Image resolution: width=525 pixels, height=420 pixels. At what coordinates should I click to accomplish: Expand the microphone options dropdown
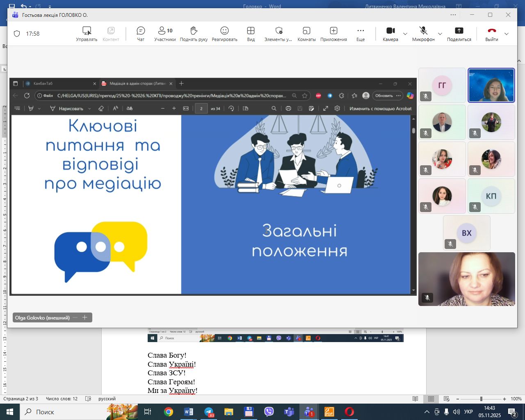point(440,34)
